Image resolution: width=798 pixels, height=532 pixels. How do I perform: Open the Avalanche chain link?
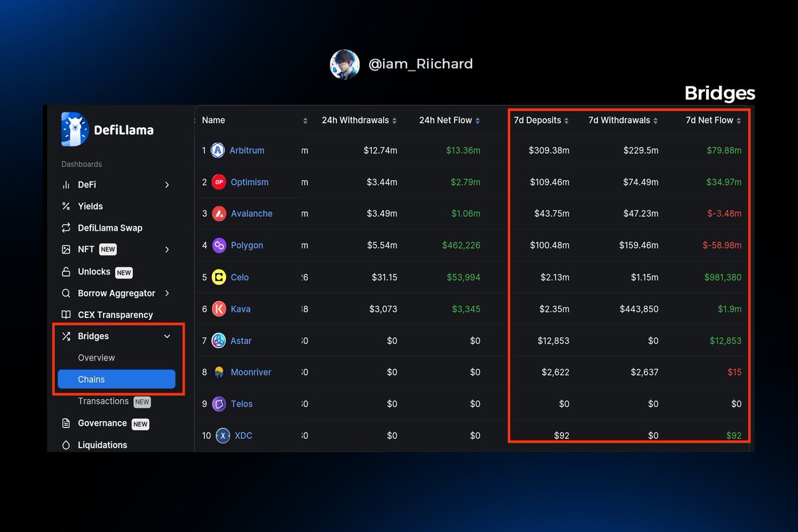click(x=252, y=213)
